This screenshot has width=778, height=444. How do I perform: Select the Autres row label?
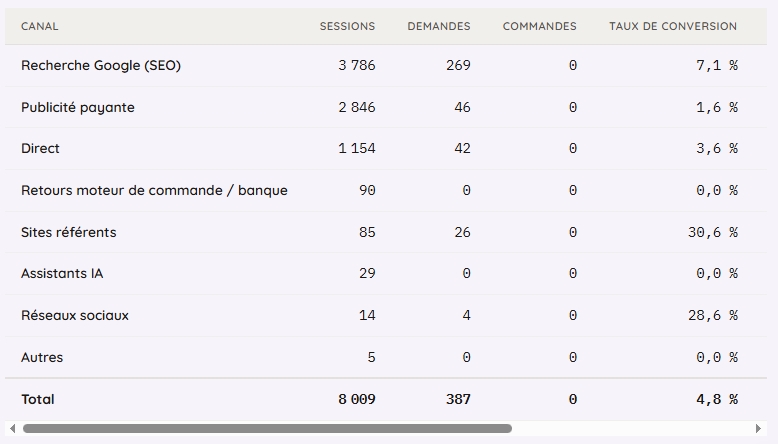pyautogui.click(x=42, y=357)
